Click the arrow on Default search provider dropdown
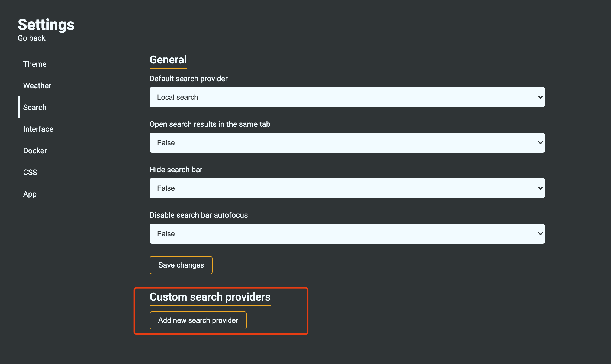This screenshot has width=611, height=364. tap(540, 97)
